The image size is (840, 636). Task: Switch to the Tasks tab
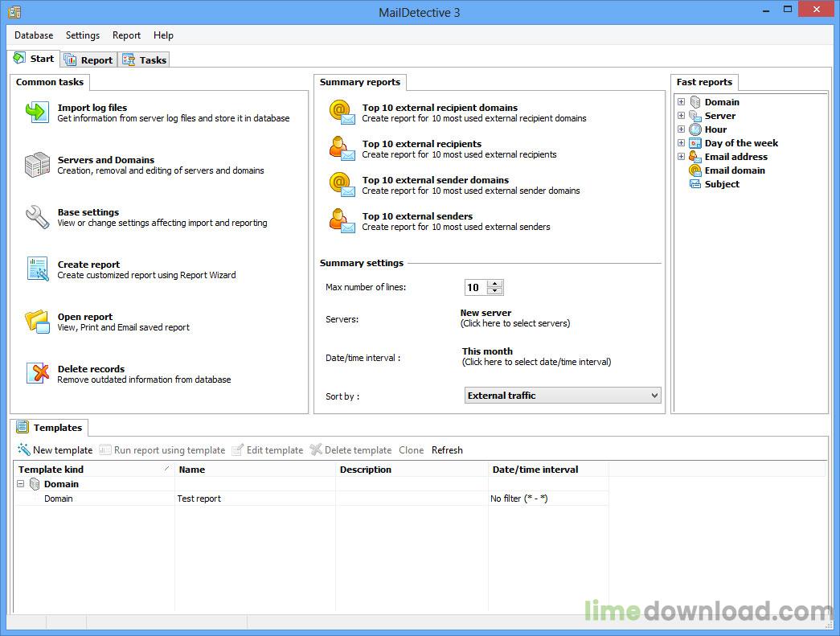point(145,60)
